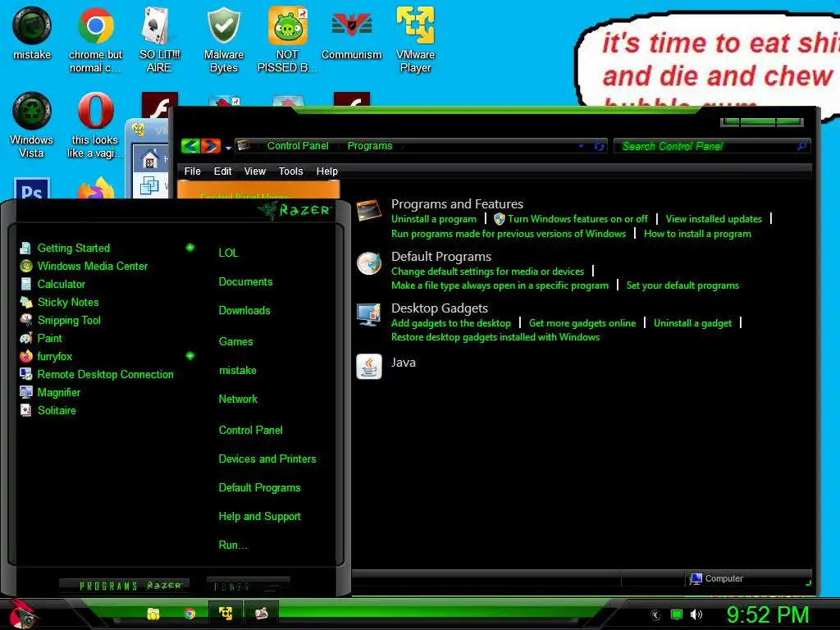This screenshot has height=630, width=840.
Task: Click Set your default programs link
Action: tap(682, 285)
